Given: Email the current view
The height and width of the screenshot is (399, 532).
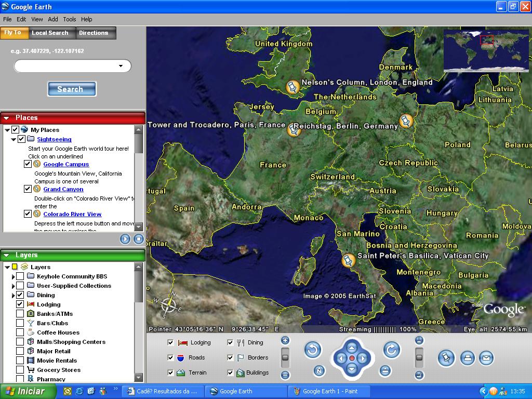Looking at the screenshot, I should pyautogui.click(x=486, y=358).
